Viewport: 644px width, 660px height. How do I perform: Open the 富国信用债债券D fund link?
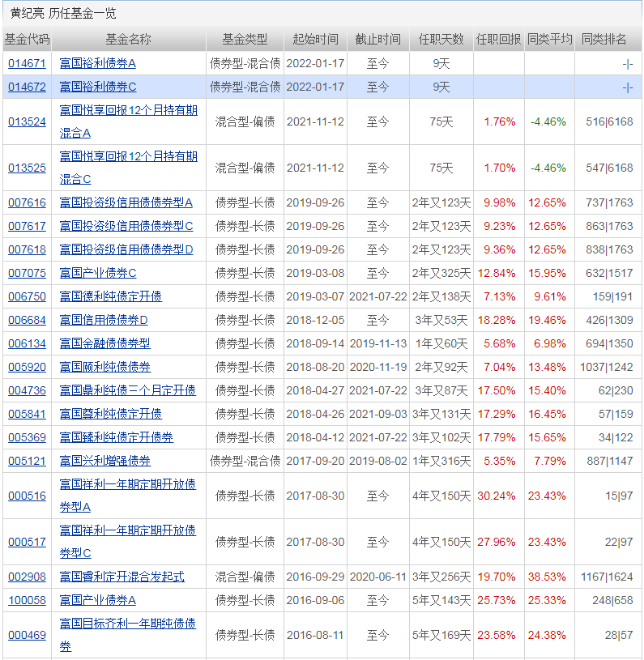[104, 320]
